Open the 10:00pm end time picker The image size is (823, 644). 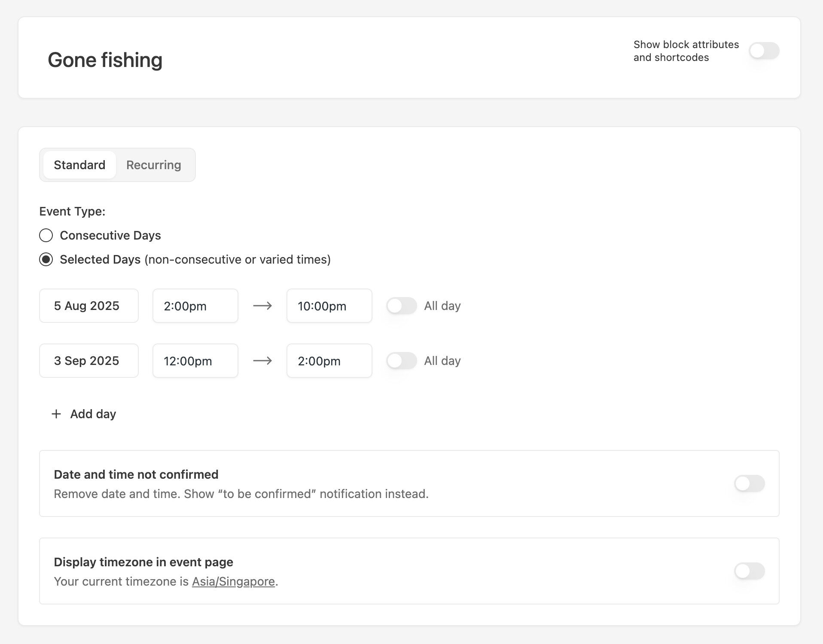[x=329, y=306]
